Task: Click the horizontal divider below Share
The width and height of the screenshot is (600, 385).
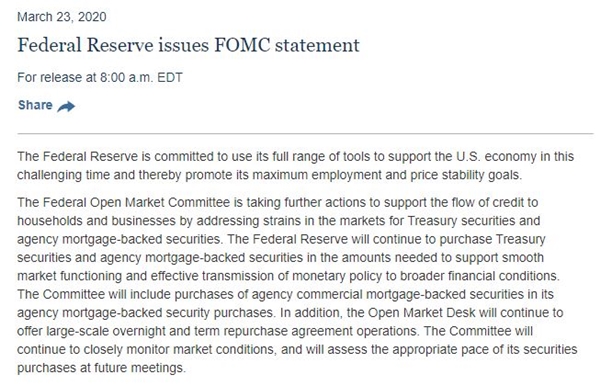Action: (305, 134)
